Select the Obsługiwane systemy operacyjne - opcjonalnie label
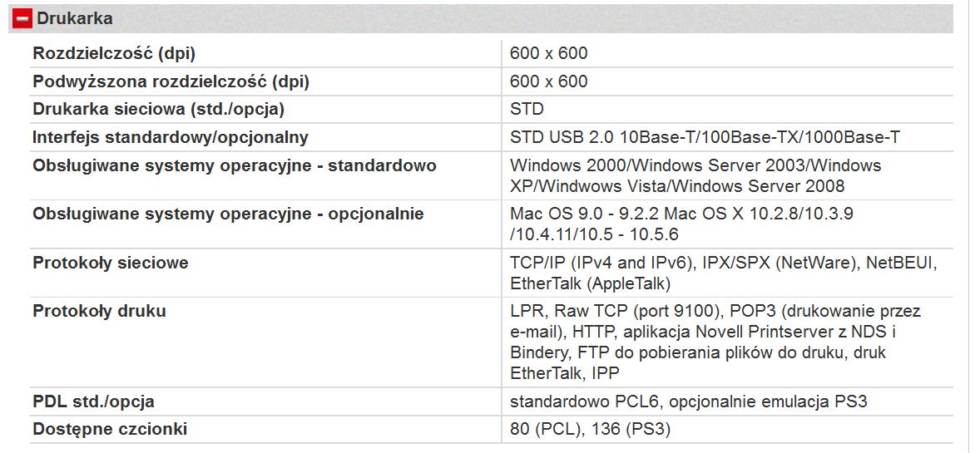The width and height of the screenshot is (980, 453). [x=228, y=214]
